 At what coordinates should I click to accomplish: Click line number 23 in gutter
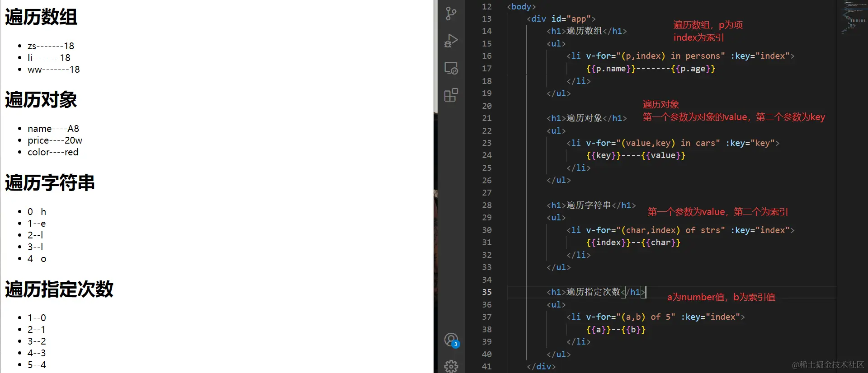click(486, 143)
